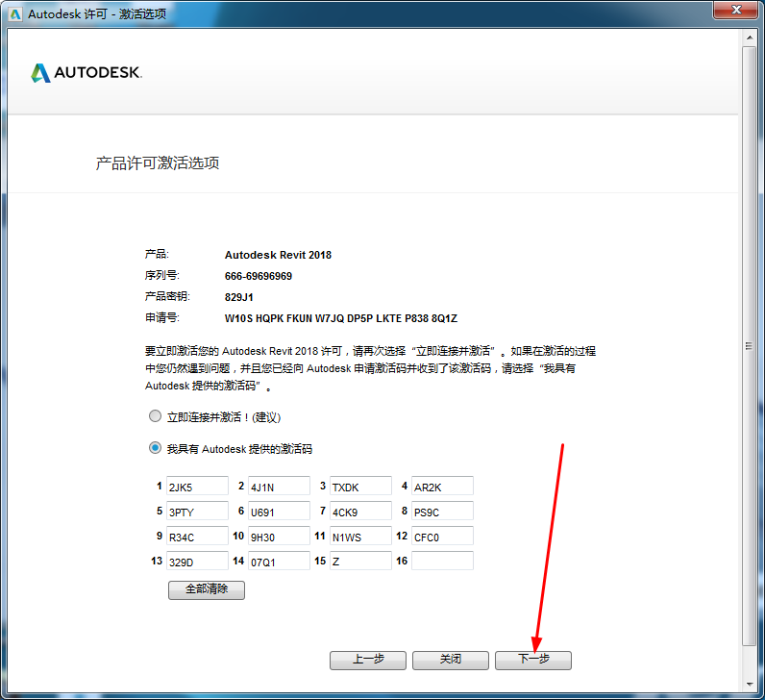Click the empty activation field 16
This screenshot has height=700, width=765.
tap(442, 561)
